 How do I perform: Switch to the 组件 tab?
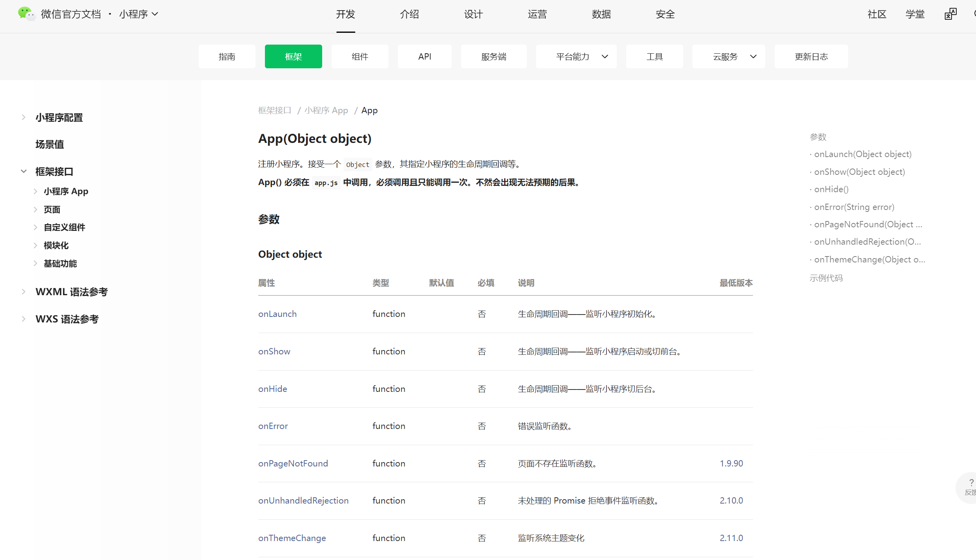click(x=360, y=56)
